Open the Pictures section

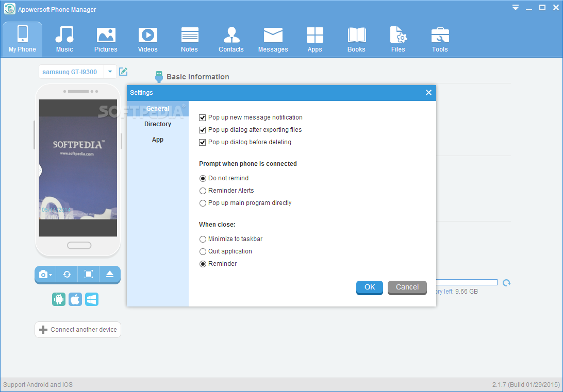tap(106, 39)
